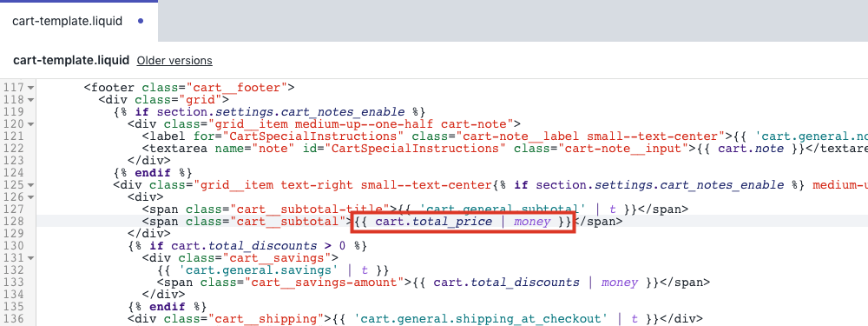868x326 pixels.
Task: Click line number 136 in gutter
Action: (13, 319)
